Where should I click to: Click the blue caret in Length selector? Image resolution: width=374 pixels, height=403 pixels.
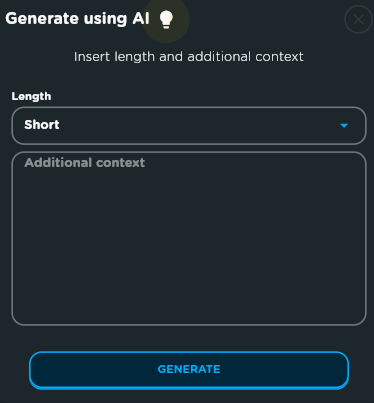coord(344,126)
